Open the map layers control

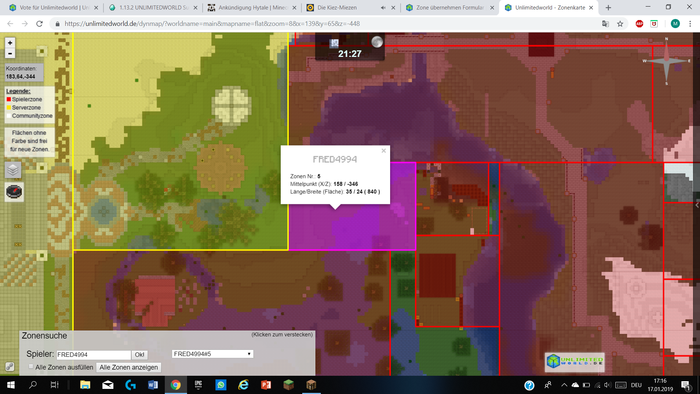point(13,170)
